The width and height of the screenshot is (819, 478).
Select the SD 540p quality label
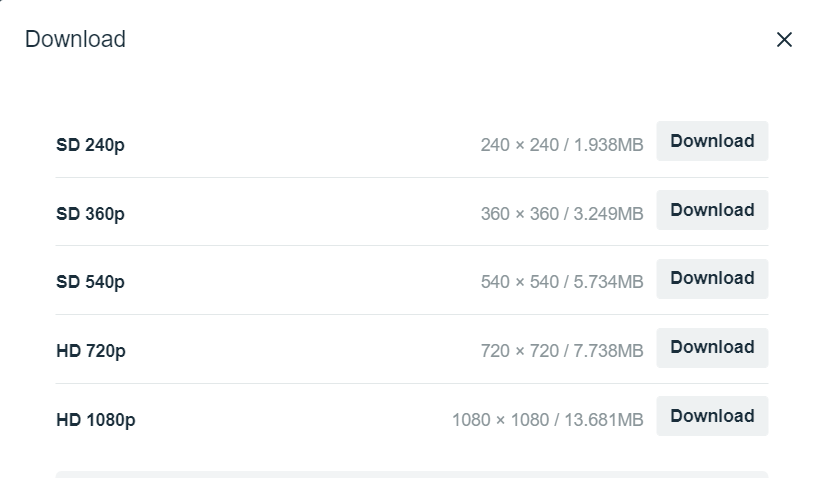90,282
